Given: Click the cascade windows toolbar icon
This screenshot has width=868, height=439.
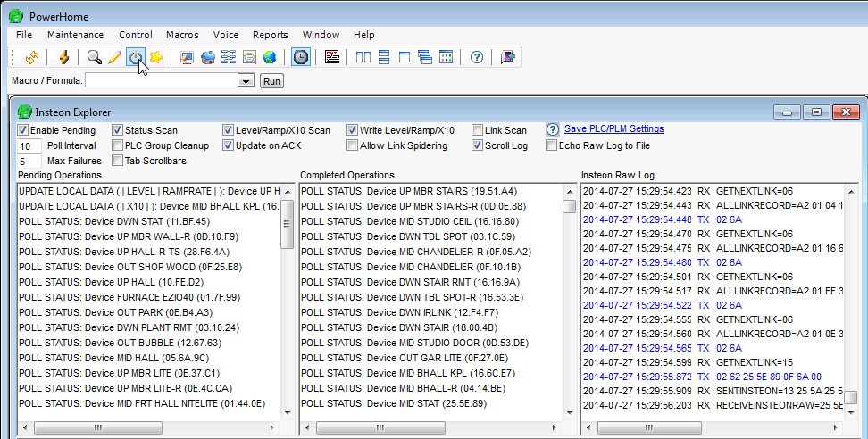Looking at the screenshot, I should [x=425, y=57].
